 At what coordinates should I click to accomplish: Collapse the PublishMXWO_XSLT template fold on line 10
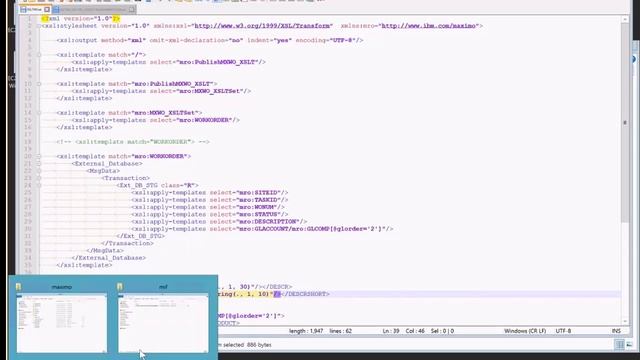39,84
